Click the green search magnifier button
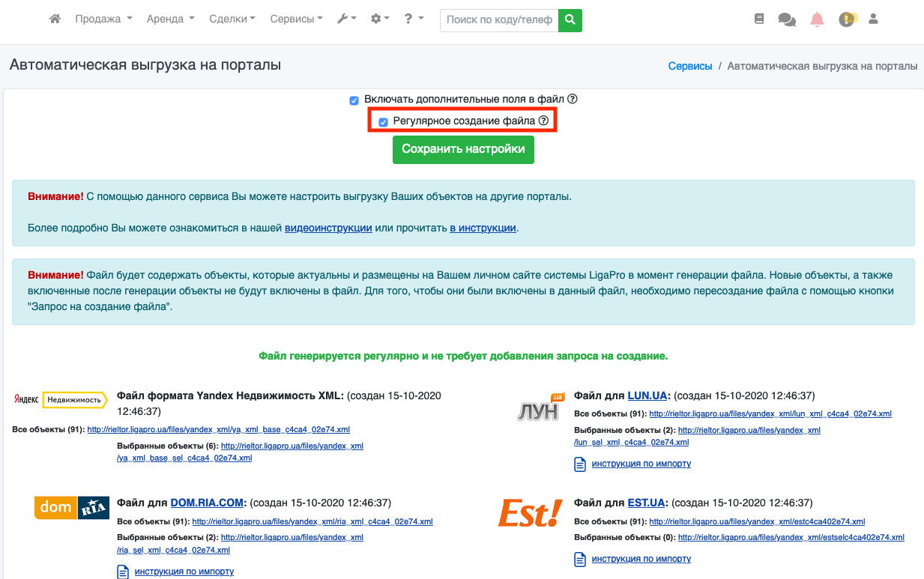The width and height of the screenshot is (924, 579). click(x=571, y=19)
